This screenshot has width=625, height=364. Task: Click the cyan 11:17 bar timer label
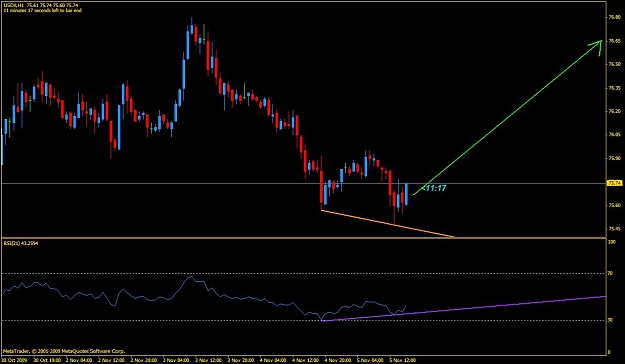[x=434, y=188]
